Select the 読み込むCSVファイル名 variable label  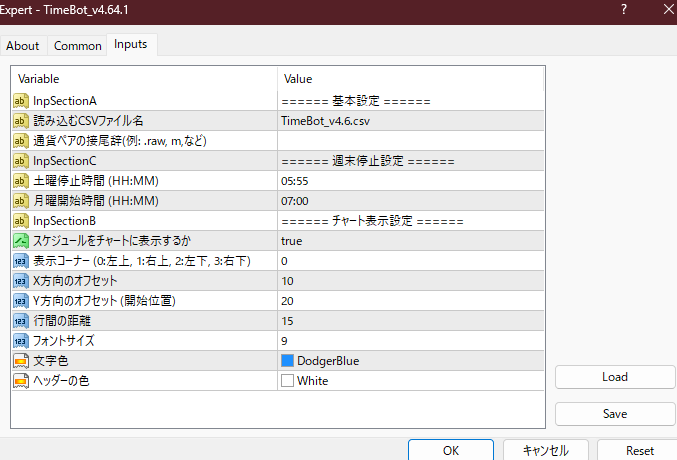pos(88,121)
